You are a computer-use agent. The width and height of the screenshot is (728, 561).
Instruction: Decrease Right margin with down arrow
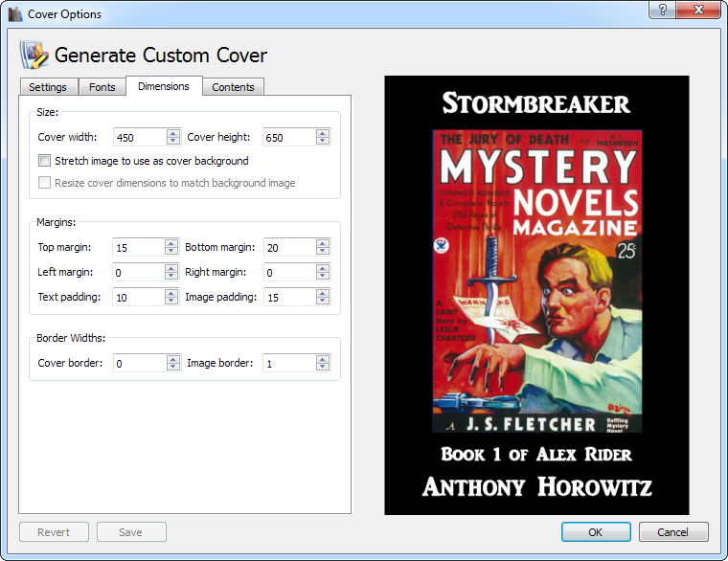click(322, 276)
